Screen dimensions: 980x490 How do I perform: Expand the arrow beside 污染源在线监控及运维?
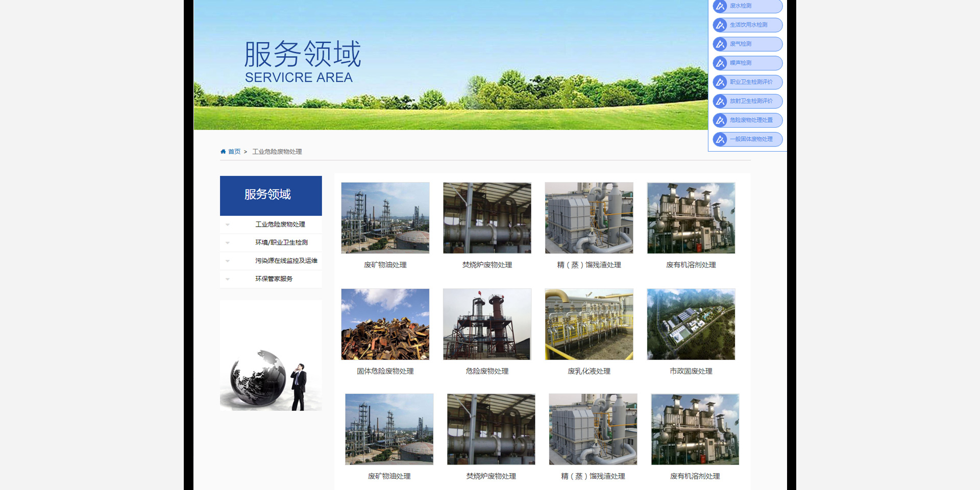(x=228, y=261)
